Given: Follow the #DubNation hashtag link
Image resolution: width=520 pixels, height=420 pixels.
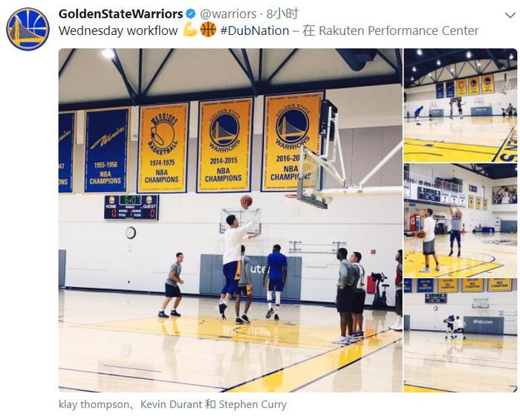Looking at the screenshot, I should 254,31.
